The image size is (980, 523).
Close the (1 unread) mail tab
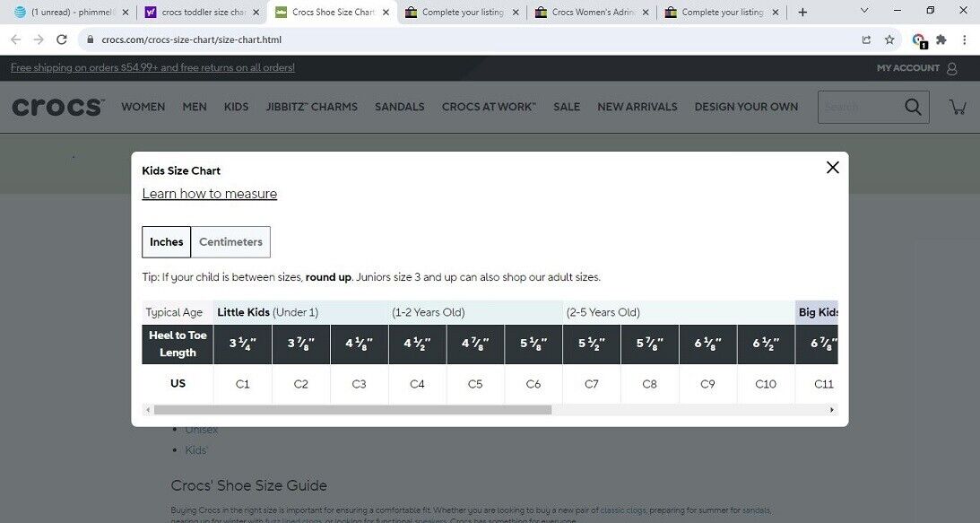pyautogui.click(x=125, y=12)
